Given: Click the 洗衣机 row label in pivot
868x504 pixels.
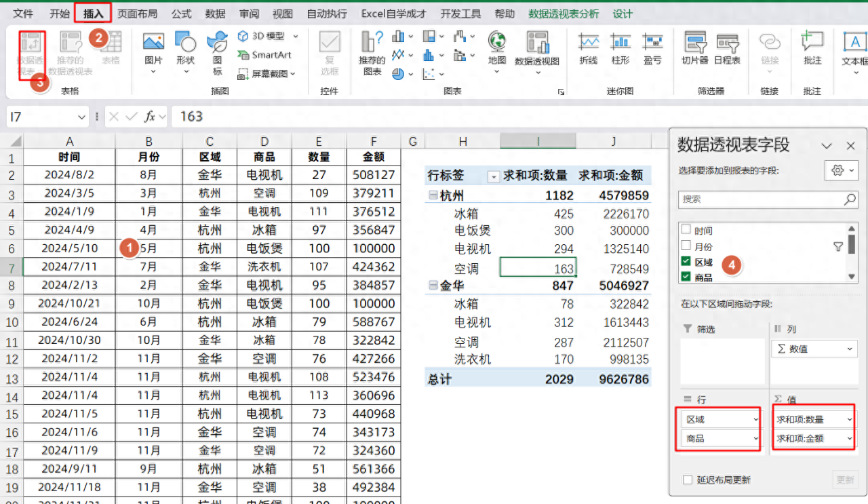Looking at the screenshot, I should [472, 360].
